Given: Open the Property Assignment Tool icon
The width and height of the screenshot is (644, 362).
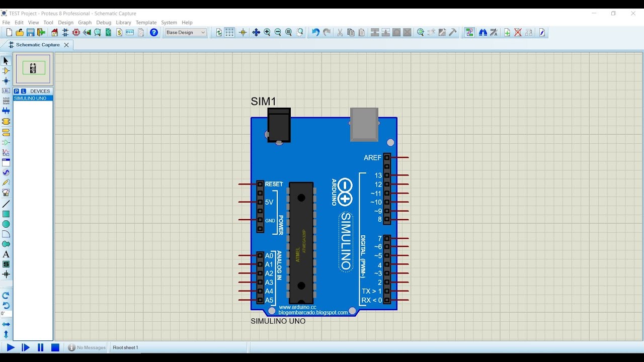Looking at the screenshot, I should pos(494,32).
